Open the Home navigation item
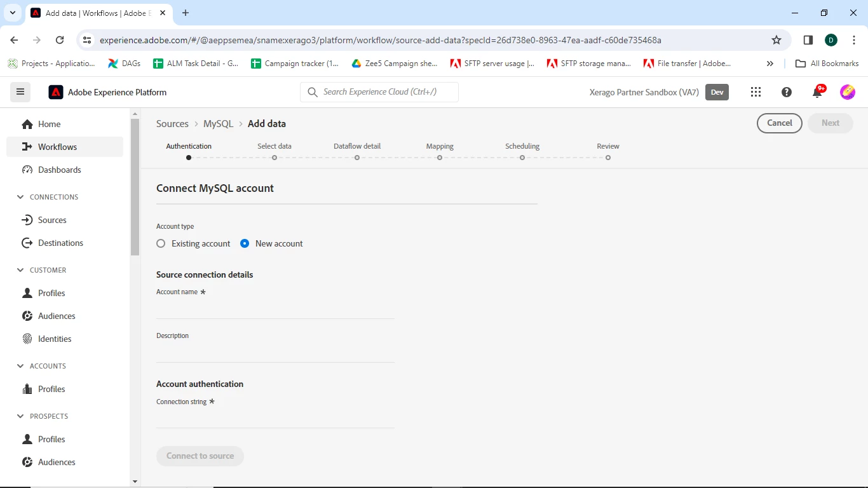The image size is (868, 488). click(65, 124)
